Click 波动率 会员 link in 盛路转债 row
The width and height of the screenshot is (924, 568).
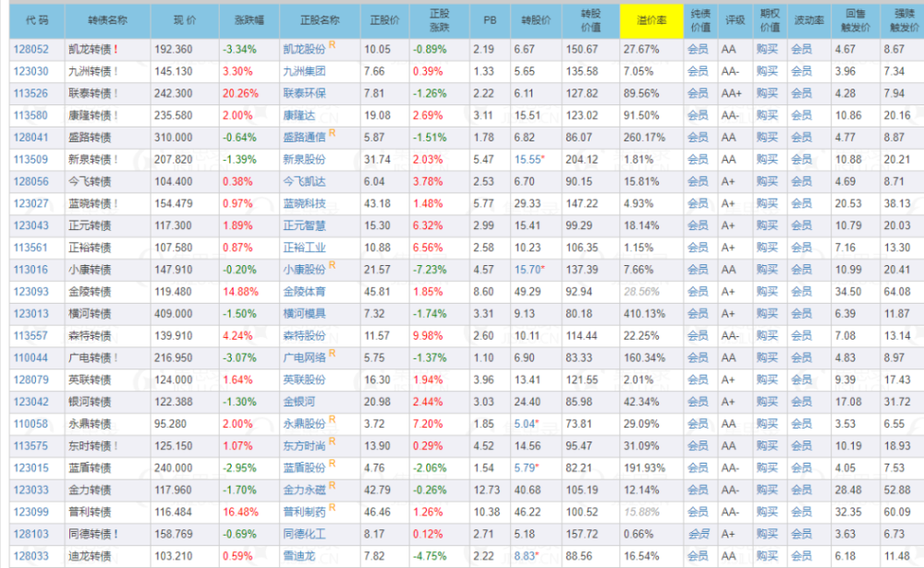[x=801, y=138]
